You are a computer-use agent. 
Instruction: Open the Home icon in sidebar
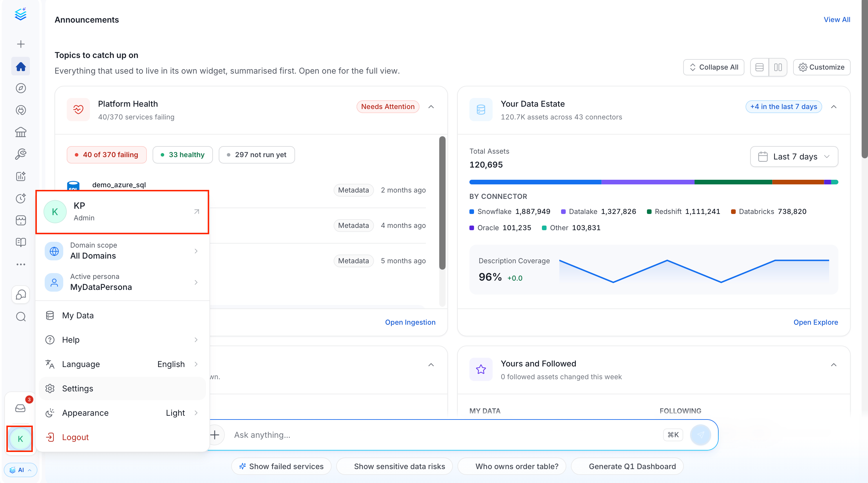[x=21, y=66]
